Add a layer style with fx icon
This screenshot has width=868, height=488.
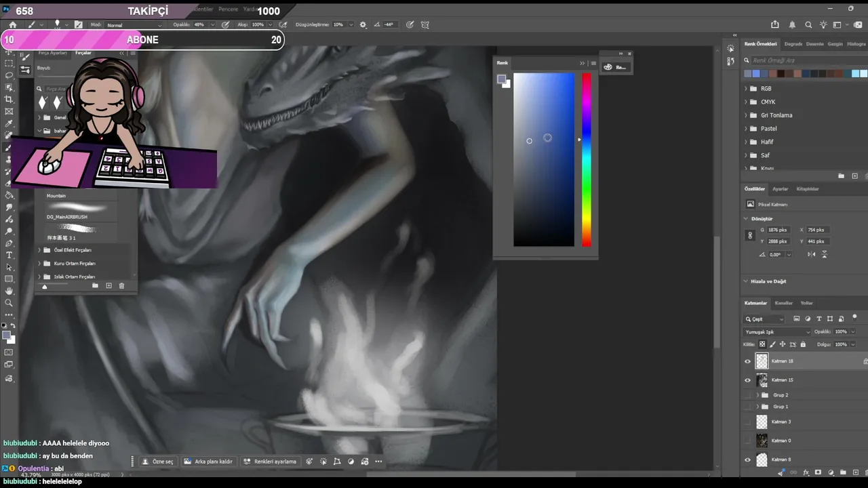click(806, 472)
